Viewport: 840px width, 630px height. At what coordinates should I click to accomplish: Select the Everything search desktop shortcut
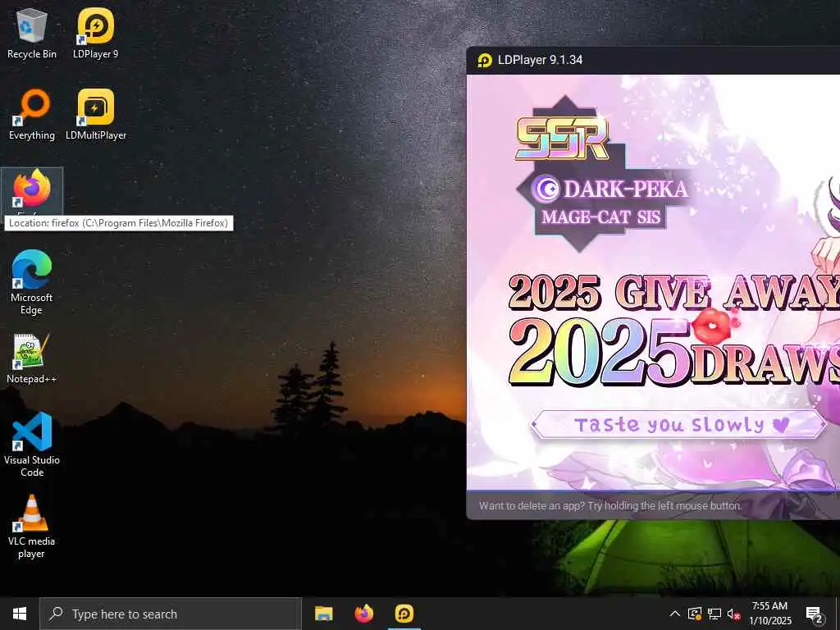pos(32,115)
